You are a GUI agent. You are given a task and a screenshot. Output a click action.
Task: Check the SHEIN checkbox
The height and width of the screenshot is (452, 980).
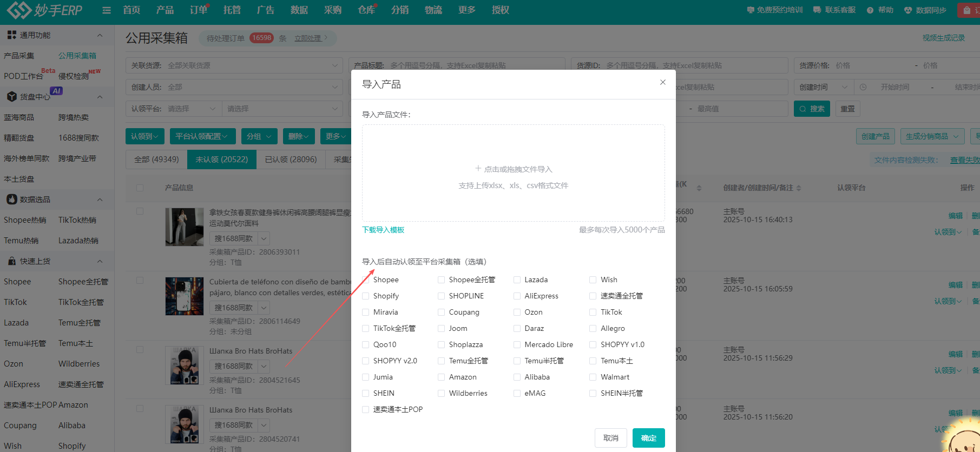pos(366,393)
